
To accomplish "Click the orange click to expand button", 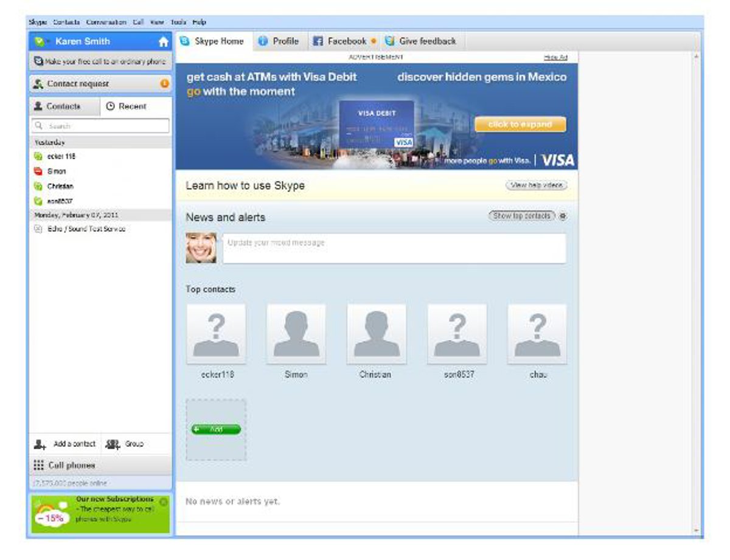I will tap(520, 125).
